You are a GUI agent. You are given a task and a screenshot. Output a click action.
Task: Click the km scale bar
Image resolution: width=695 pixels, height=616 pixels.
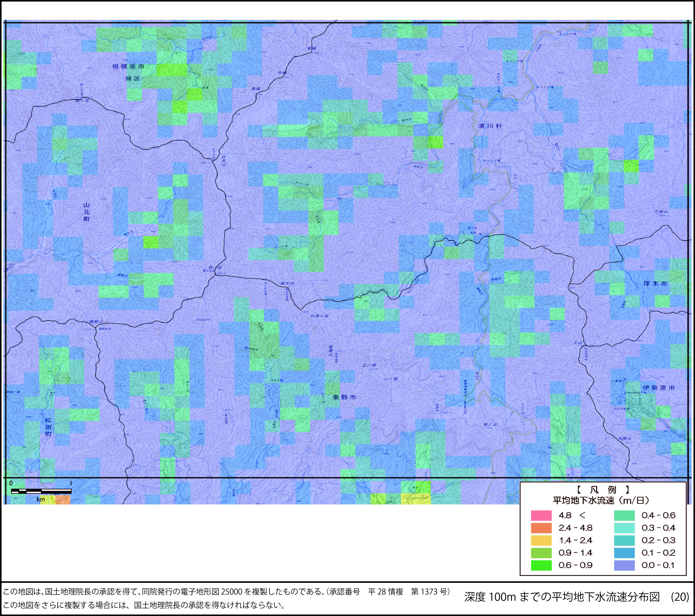(41, 491)
